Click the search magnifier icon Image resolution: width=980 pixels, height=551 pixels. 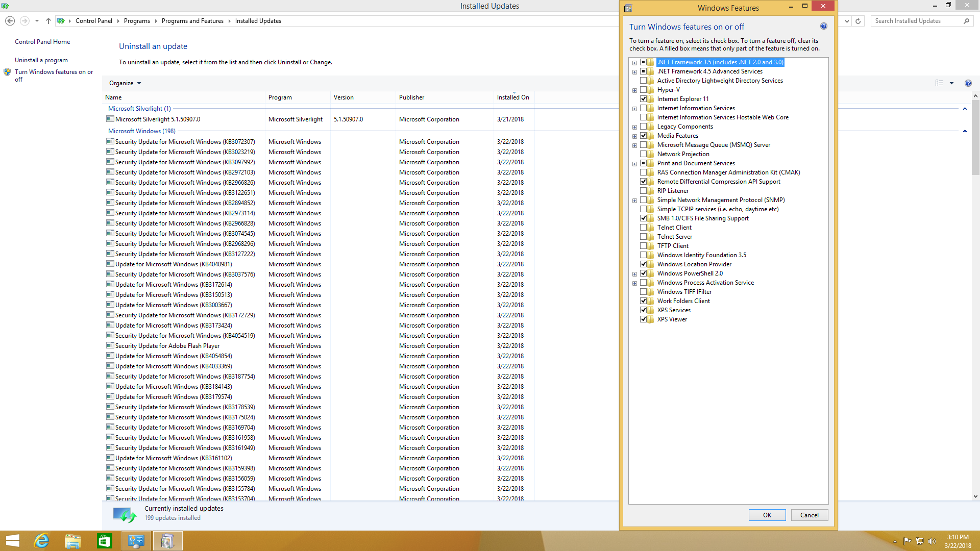[x=966, y=21]
